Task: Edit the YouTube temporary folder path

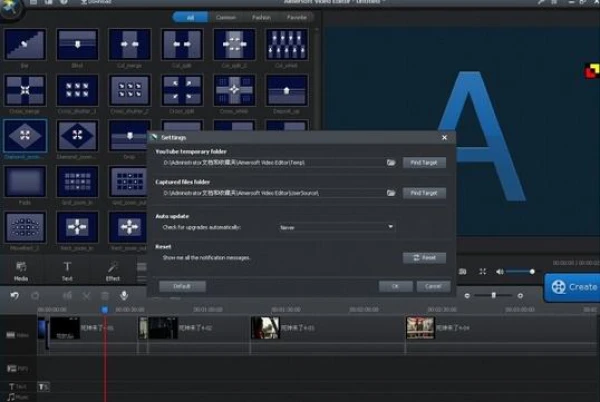Action: coord(273,163)
